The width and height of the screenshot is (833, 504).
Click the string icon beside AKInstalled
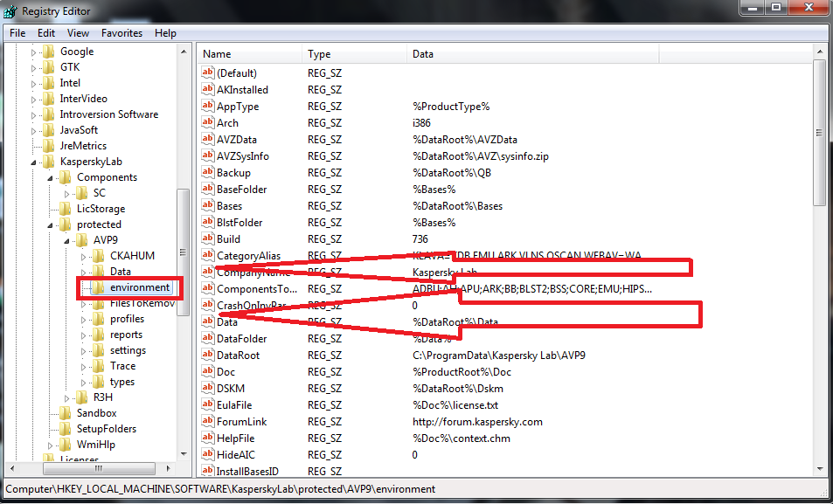pyautogui.click(x=208, y=89)
